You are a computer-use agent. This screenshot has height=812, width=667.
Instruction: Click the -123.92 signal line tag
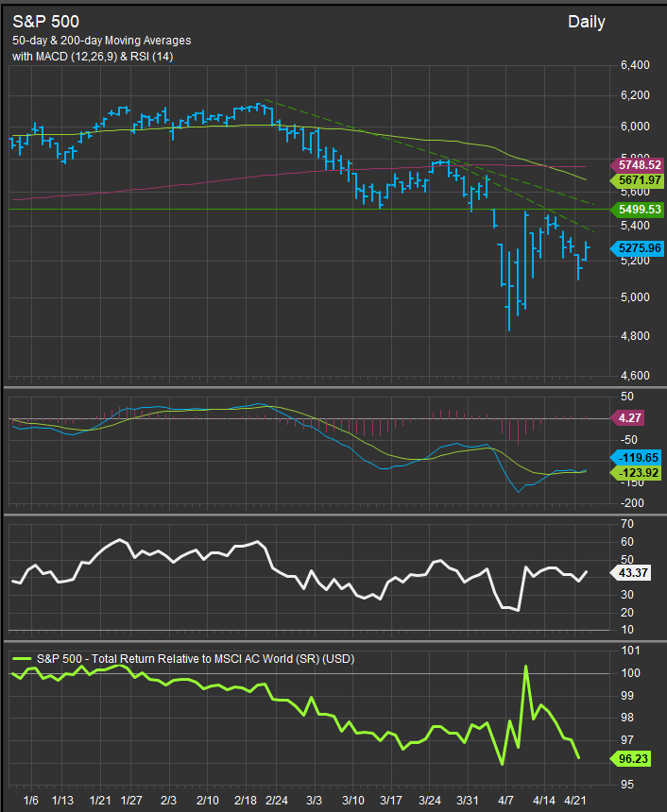click(636, 472)
